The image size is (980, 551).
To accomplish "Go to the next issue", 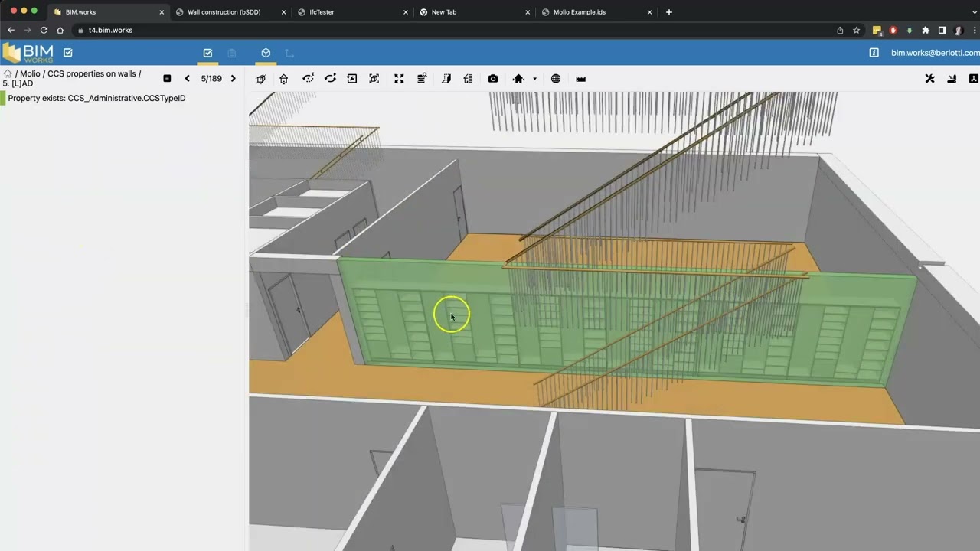I will pos(234,79).
